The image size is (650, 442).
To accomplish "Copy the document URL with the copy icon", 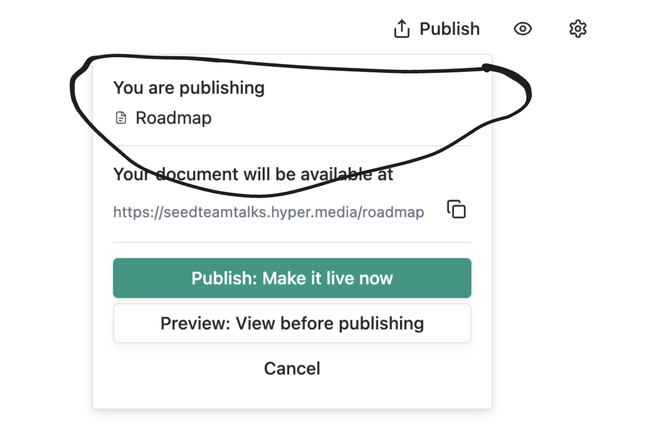I will (x=456, y=210).
